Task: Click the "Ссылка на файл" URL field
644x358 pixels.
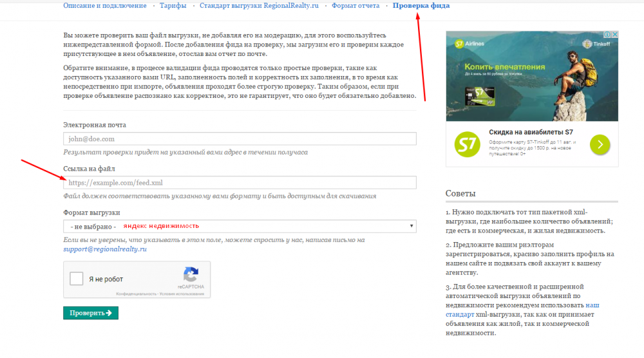Action: click(240, 182)
